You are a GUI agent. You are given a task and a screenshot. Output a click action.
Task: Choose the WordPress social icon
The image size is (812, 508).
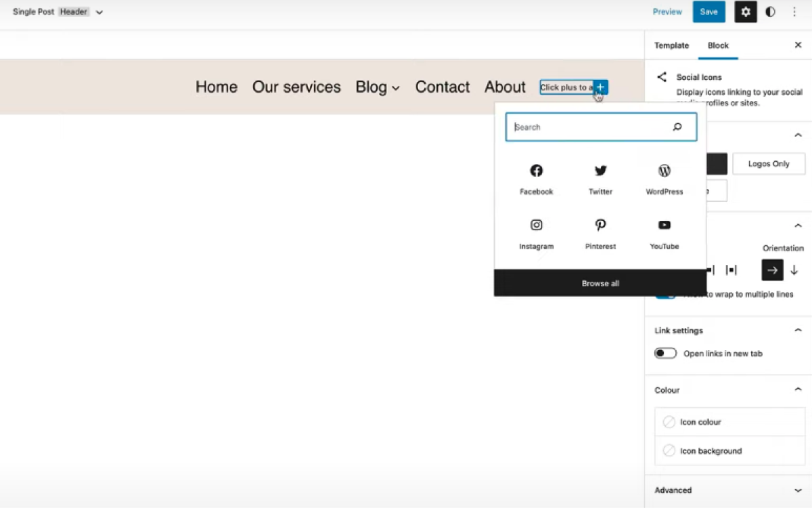pos(664,179)
